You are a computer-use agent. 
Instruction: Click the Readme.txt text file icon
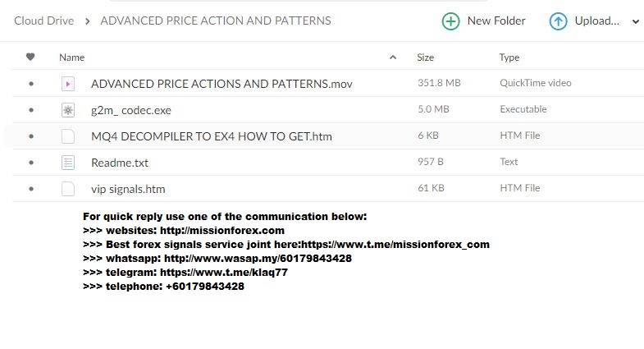pos(68,163)
